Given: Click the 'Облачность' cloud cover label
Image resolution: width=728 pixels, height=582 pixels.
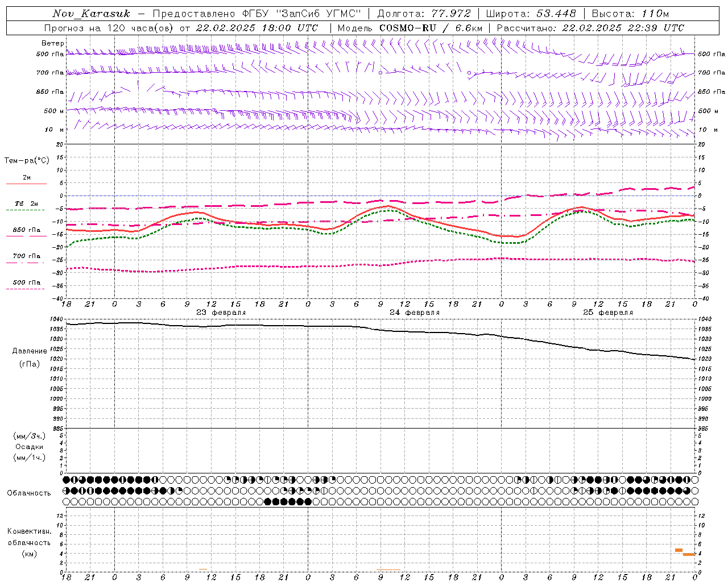Looking at the screenshot, I should coord(29,493).
